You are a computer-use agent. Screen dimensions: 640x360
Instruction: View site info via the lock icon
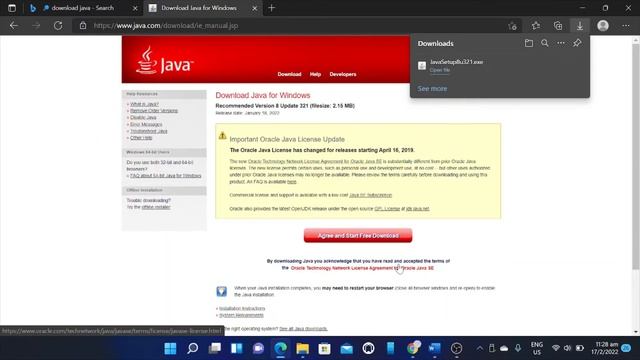83,26
